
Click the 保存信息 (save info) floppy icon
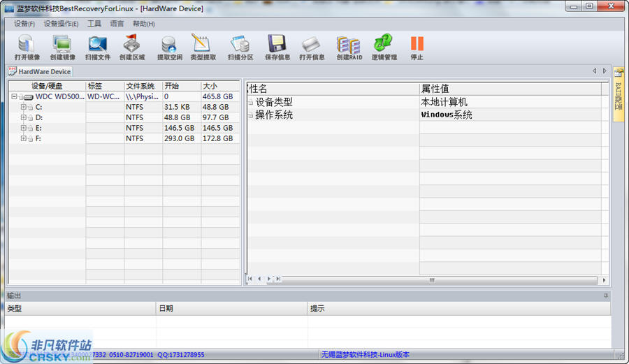coord(277,48)
